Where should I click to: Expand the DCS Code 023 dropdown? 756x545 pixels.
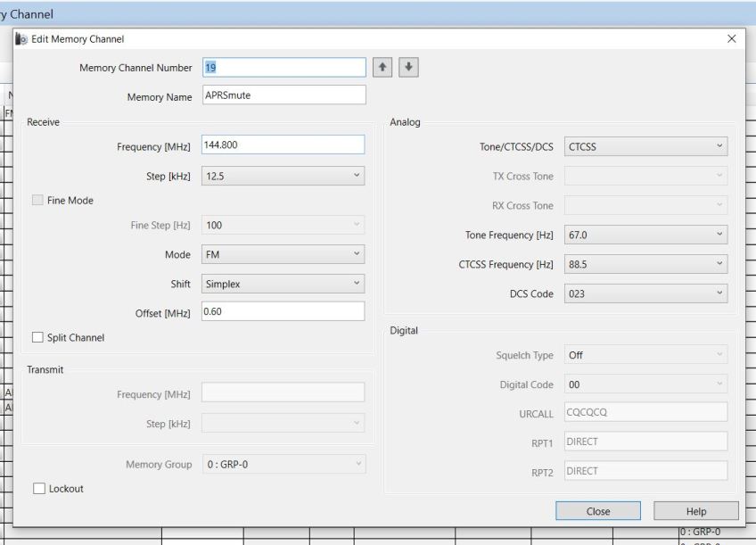coord(645,294)
